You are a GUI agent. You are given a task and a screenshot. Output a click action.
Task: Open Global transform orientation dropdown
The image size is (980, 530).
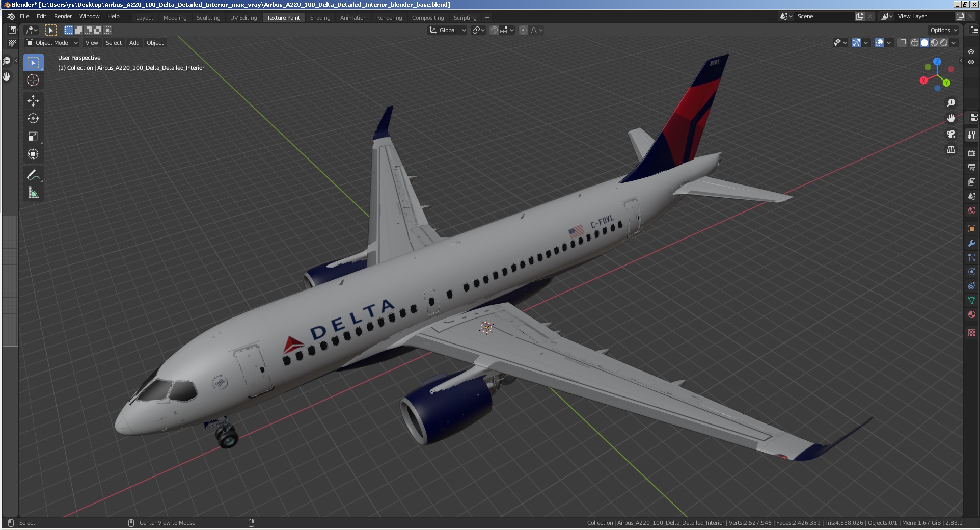[x=447, y=30]
